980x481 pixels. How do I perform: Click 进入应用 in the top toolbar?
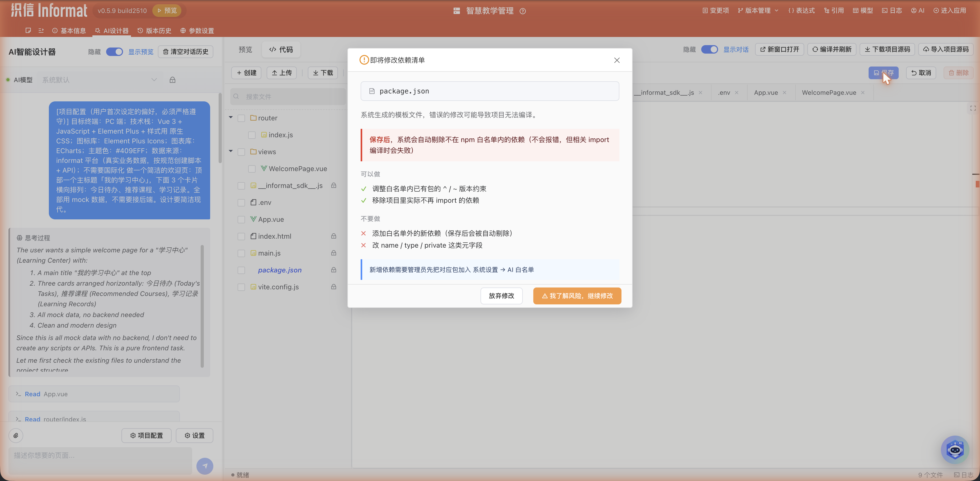950,11
